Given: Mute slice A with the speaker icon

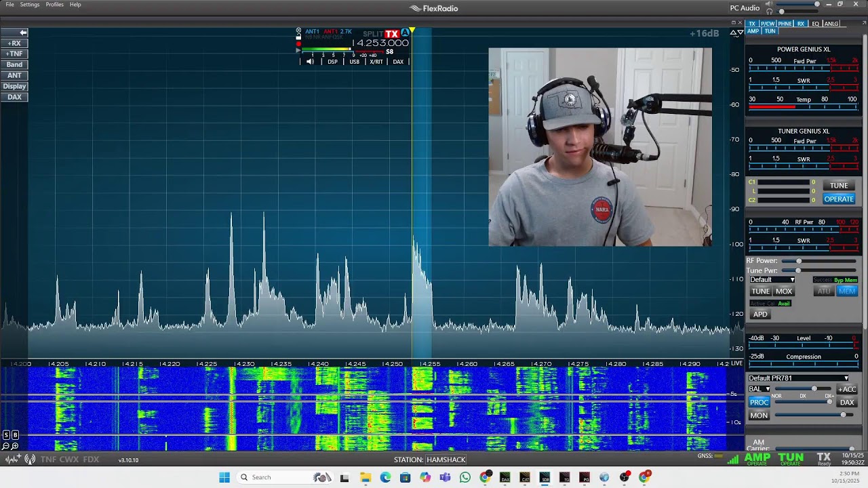Looking at the screenshot, I should [310, 62].
